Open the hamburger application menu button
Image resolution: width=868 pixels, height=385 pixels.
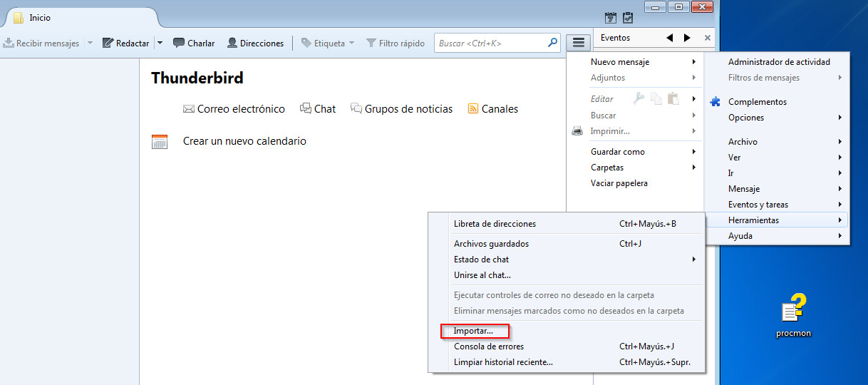pyautogui.click(x=579, y=43)
